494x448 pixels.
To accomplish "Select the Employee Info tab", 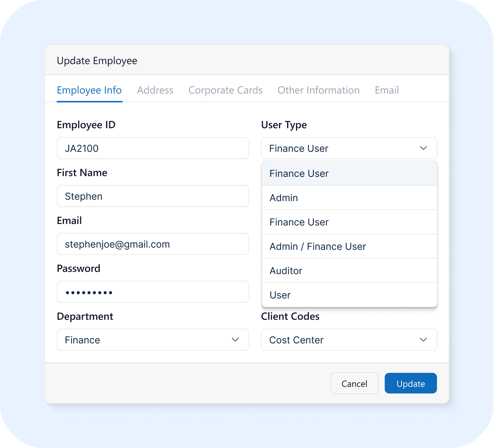I will pos(89,90).
